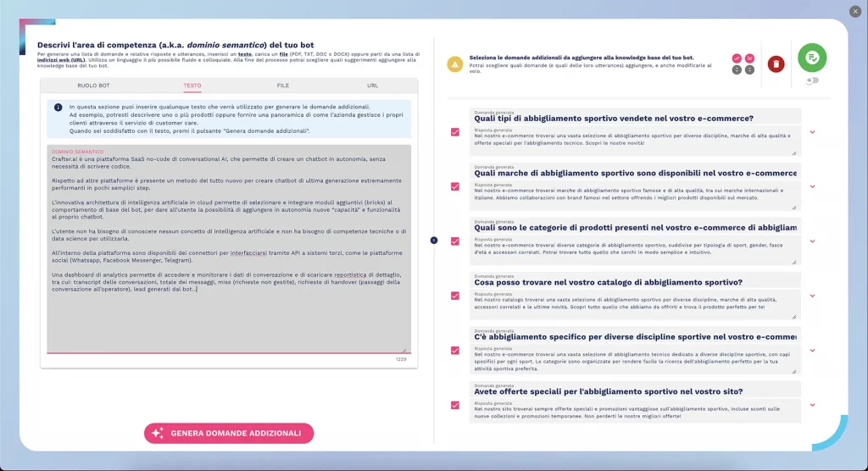Expand 'Quali sono le categorie di prodotti' chevron
The height and width of the screenshot is (471, 868).
pos(812,241)
